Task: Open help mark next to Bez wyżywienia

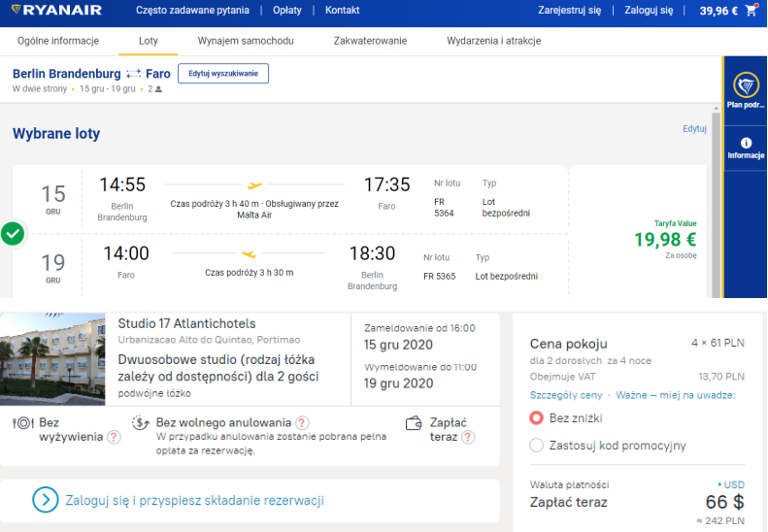Action: [114, 437]
